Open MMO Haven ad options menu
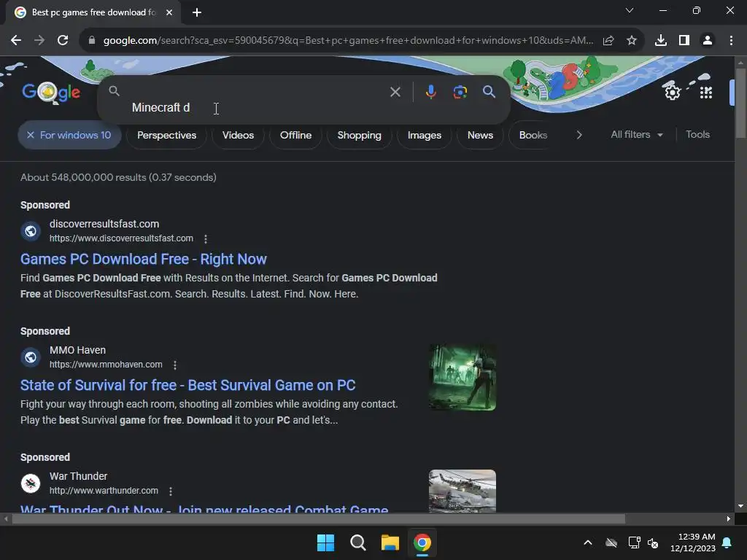This screenshot has width=747, height=560. pos(175,365)
